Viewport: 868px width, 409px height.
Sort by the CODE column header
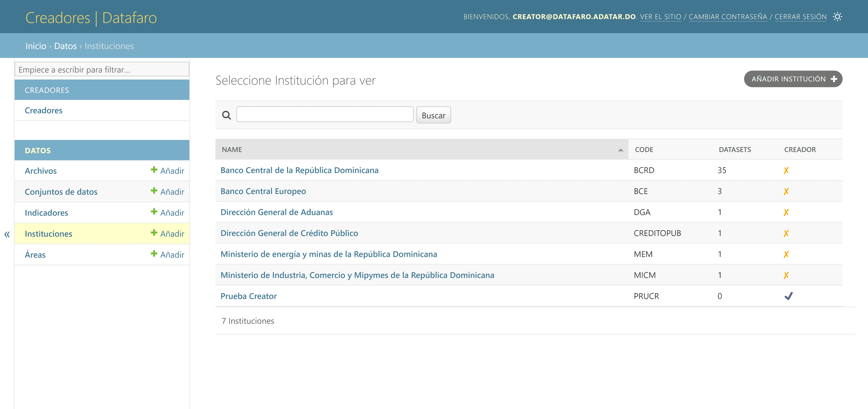(644, 149)
